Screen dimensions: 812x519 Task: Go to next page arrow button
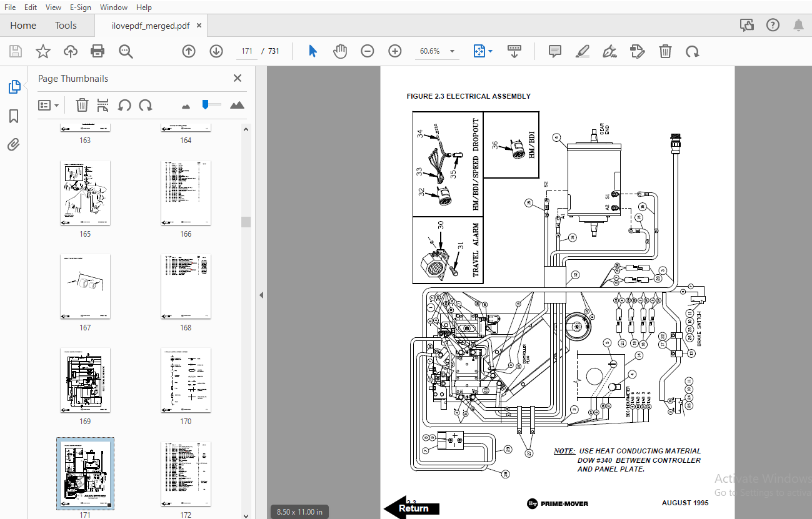[216, 51]
